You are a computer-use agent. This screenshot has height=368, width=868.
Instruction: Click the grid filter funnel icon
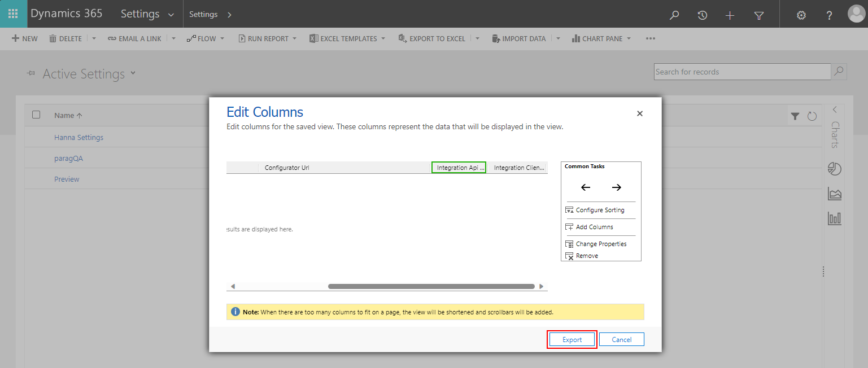(795, 116)
